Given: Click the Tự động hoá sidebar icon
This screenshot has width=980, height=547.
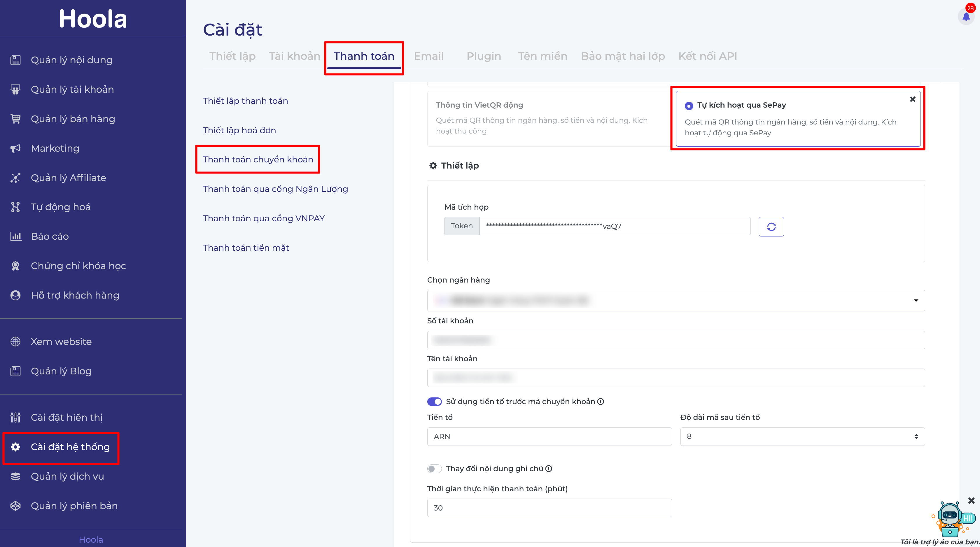Looking at the screenshot, I should click(x=15, y=207).
